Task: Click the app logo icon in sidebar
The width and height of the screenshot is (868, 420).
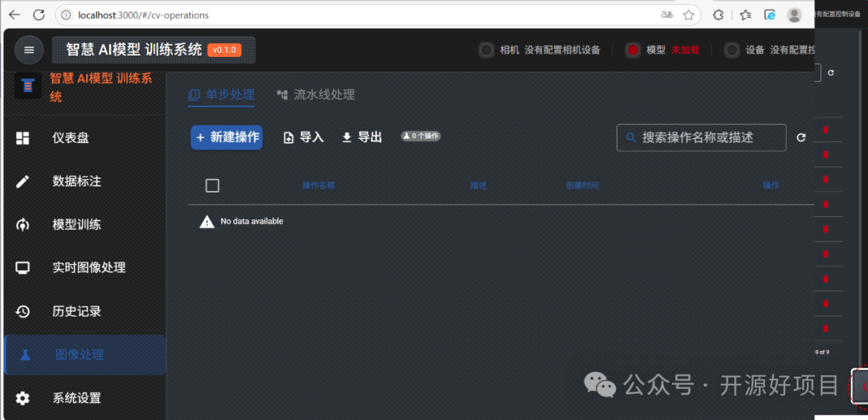Action: (x=27, y=86)
